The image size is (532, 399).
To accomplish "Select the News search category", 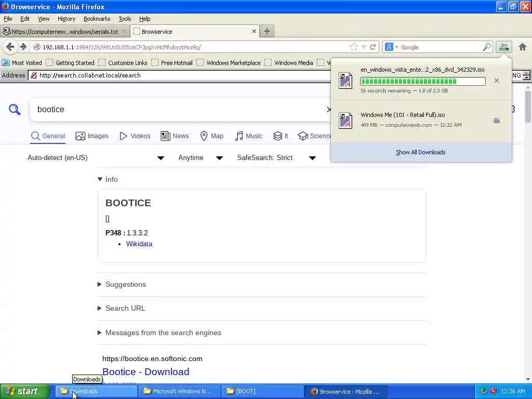I will tap(175, 136).
